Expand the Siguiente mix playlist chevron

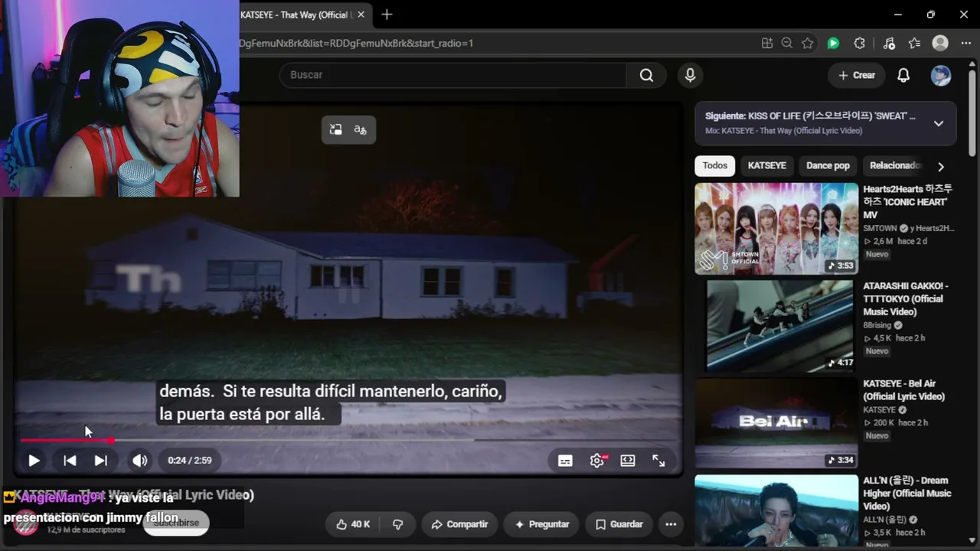(939, 123)
